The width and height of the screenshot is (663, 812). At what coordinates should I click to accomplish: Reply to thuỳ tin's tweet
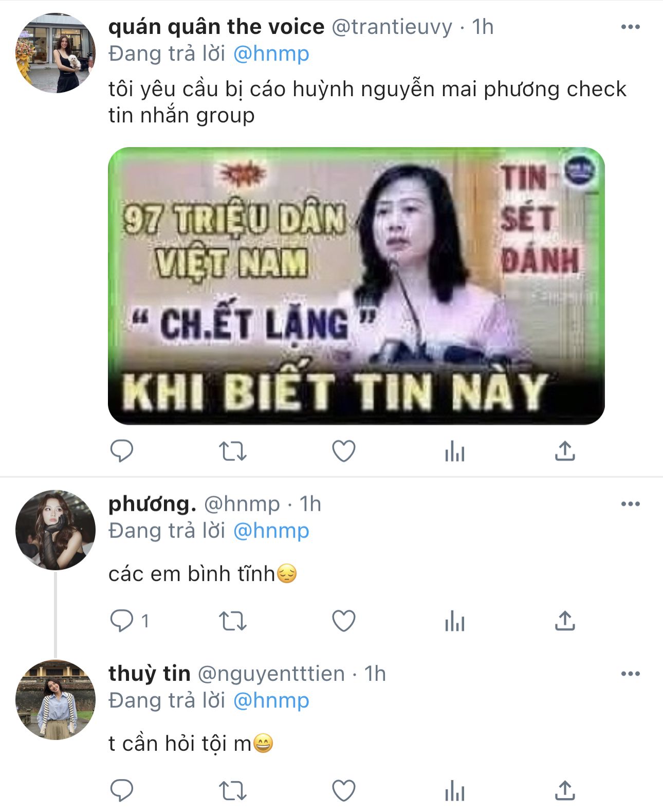122,790
